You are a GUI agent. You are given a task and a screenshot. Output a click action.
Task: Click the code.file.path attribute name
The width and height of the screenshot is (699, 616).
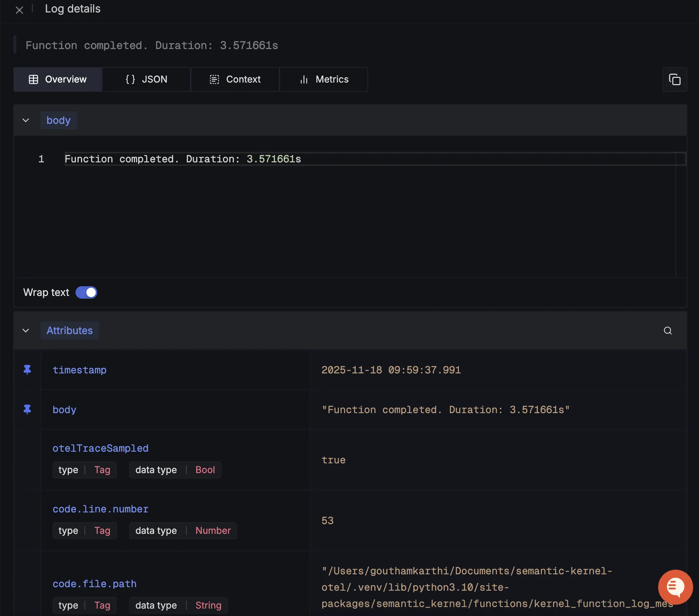click(95, 584)
